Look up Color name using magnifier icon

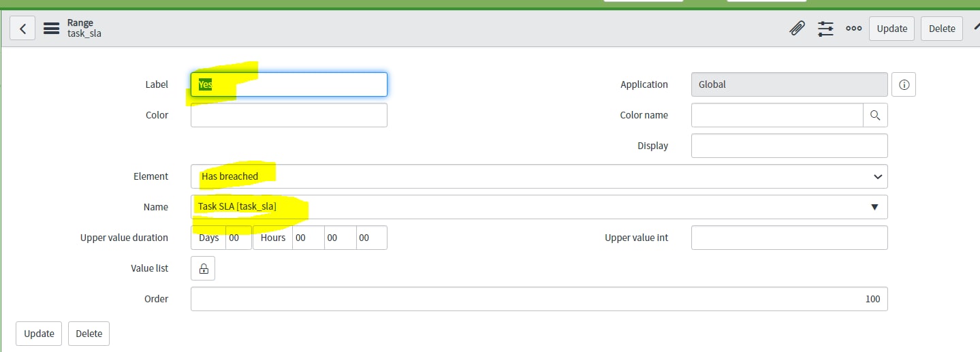pyautogui.click(x=876, y=115)
